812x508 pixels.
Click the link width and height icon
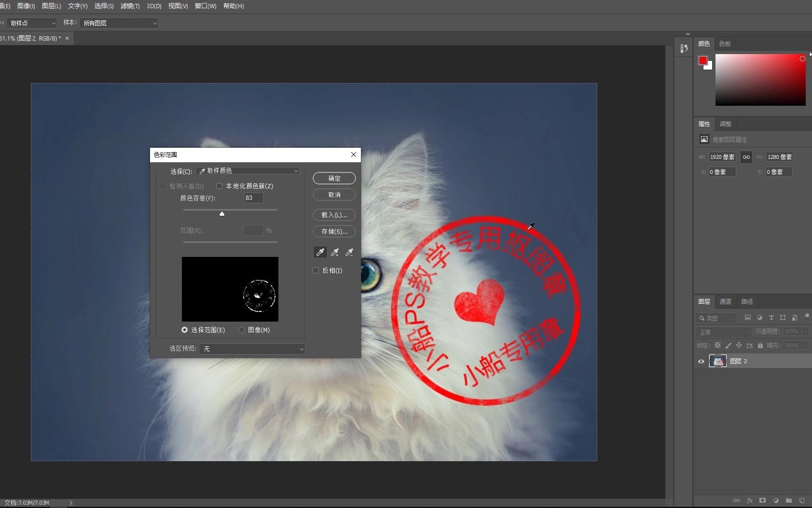tap(746, 157)
